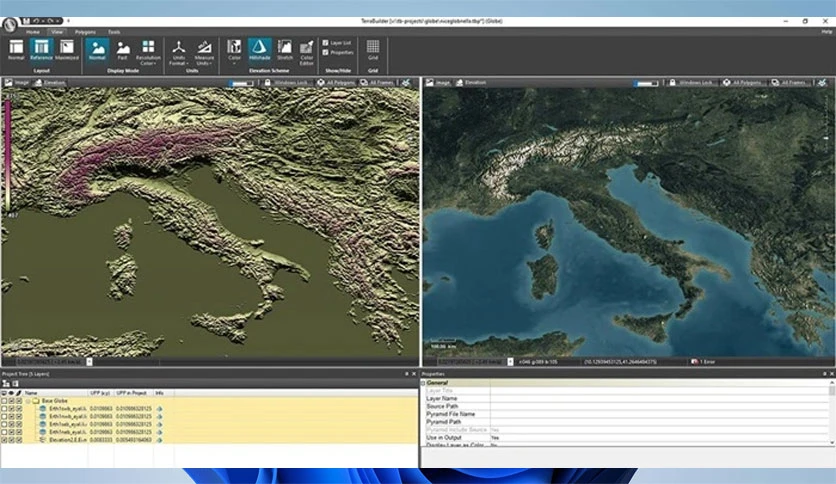Click the 1 Error status indicator
The height and width of the screenshot is (484, 836).
pyautogui.click(x=703, y=362)
